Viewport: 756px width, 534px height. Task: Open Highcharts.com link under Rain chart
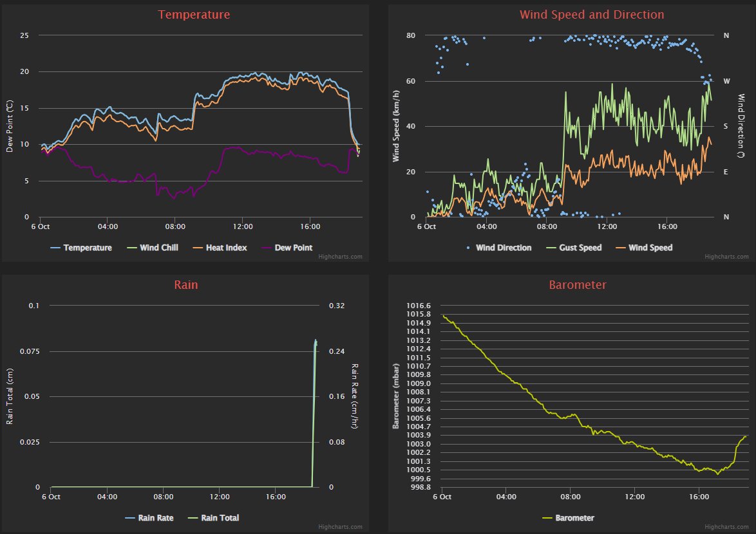click(x=341, y=527)
